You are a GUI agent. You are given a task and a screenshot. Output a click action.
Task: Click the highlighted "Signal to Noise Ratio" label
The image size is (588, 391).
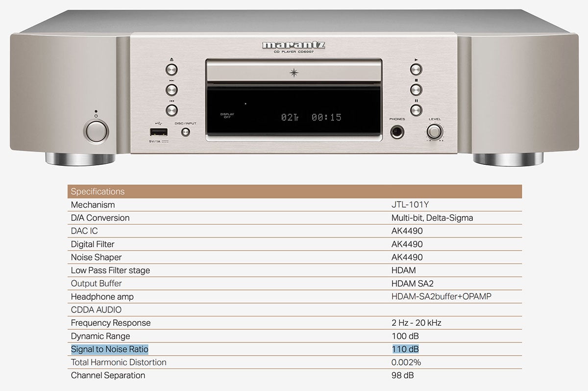click(109, 349)
